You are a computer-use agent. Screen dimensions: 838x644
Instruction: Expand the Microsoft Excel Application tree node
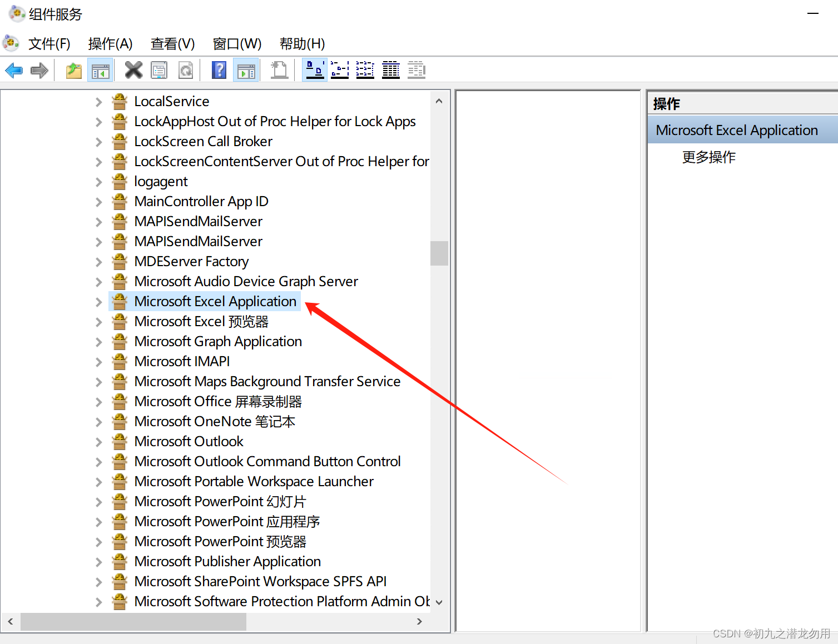[x=98, y=302]
